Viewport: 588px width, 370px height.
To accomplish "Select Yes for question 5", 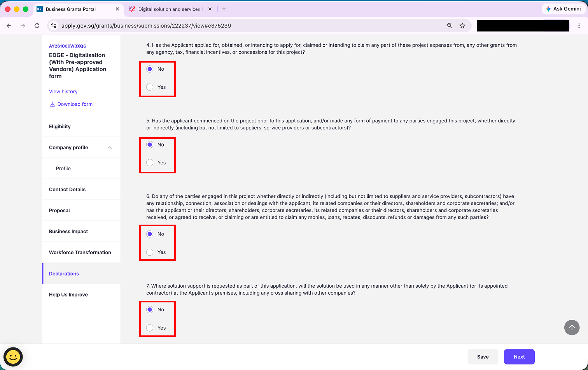I will (150, 163).
